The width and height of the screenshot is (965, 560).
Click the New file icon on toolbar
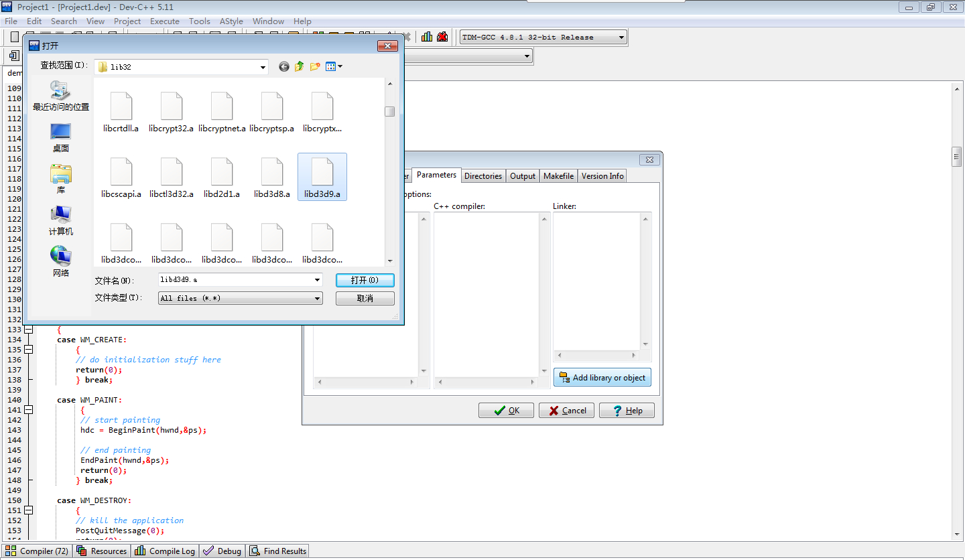click(15, 37)
